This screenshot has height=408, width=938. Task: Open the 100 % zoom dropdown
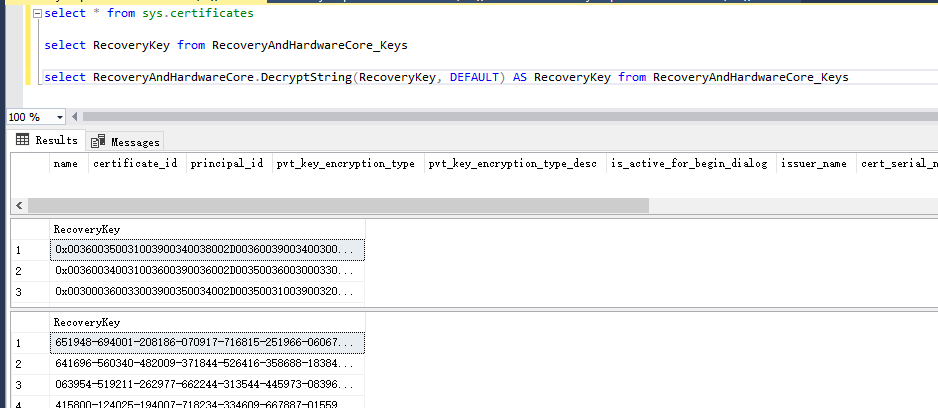tap(59, 117)
